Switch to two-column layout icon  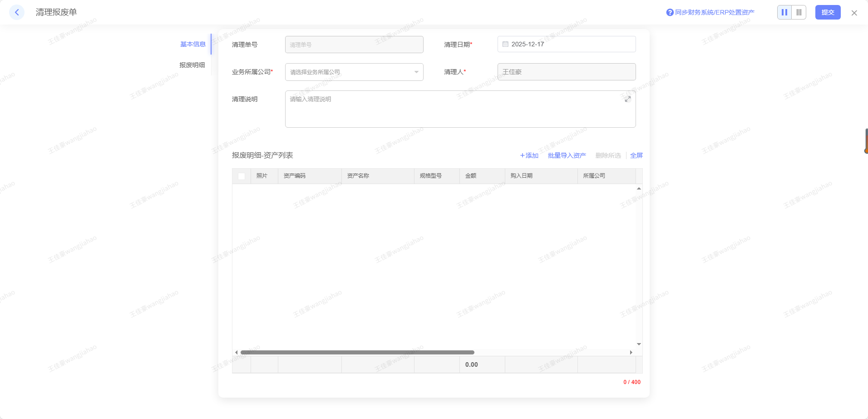(784, 12)
